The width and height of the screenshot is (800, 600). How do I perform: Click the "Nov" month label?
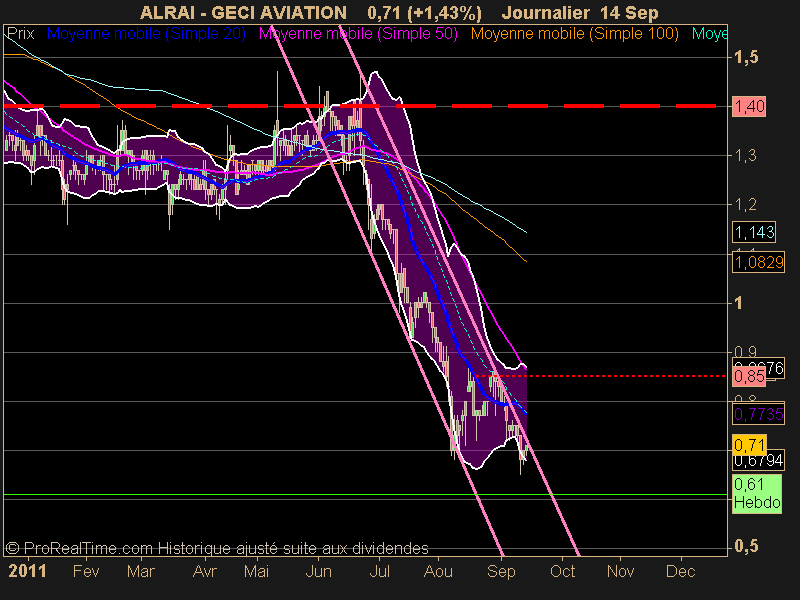click(620, 571)
